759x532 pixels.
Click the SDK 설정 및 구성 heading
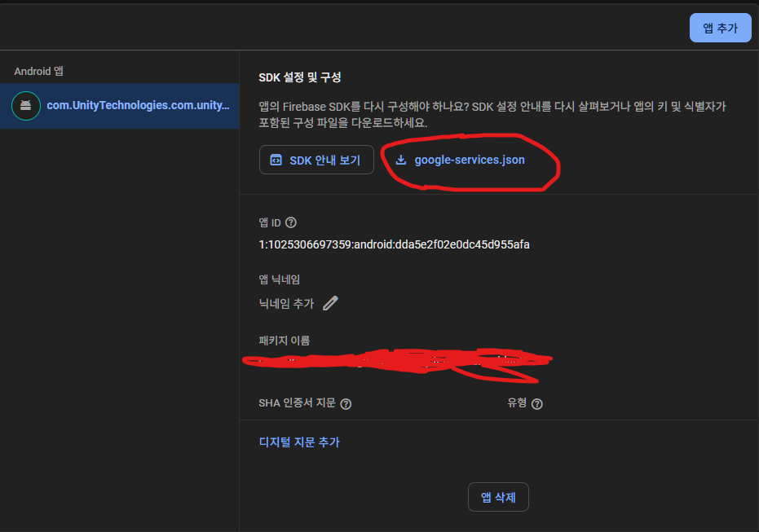click(x=300, y=77)
